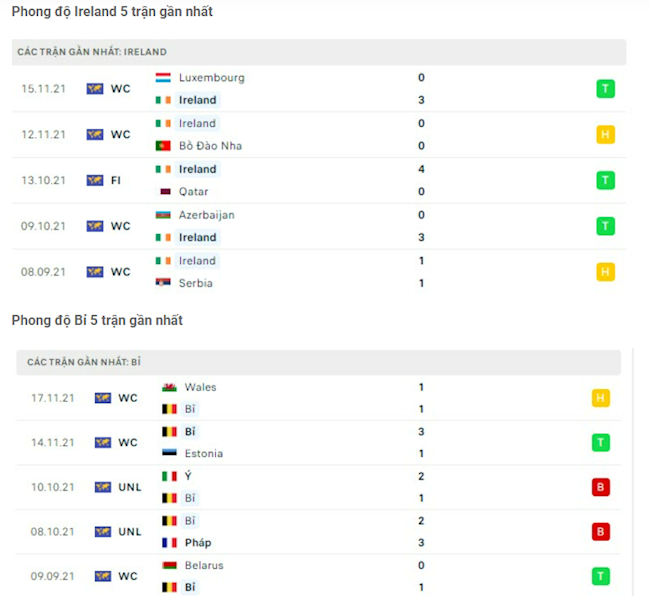Click the 'Các trận gần nhất: Ireland' header

click(x=92, y=52)
